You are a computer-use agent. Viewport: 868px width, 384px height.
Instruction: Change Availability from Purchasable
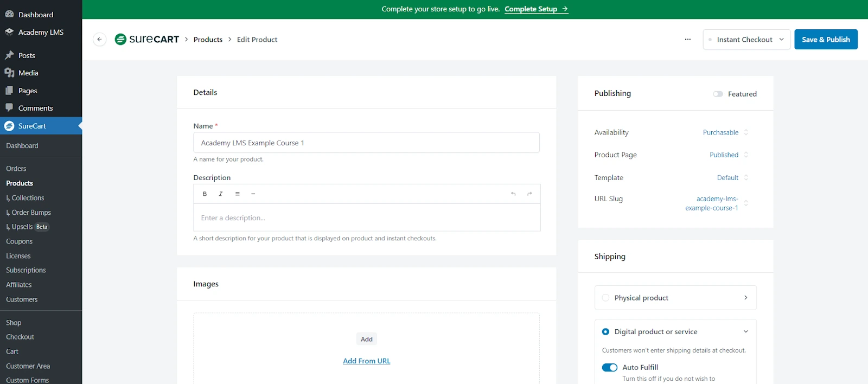tap(725, 132)
